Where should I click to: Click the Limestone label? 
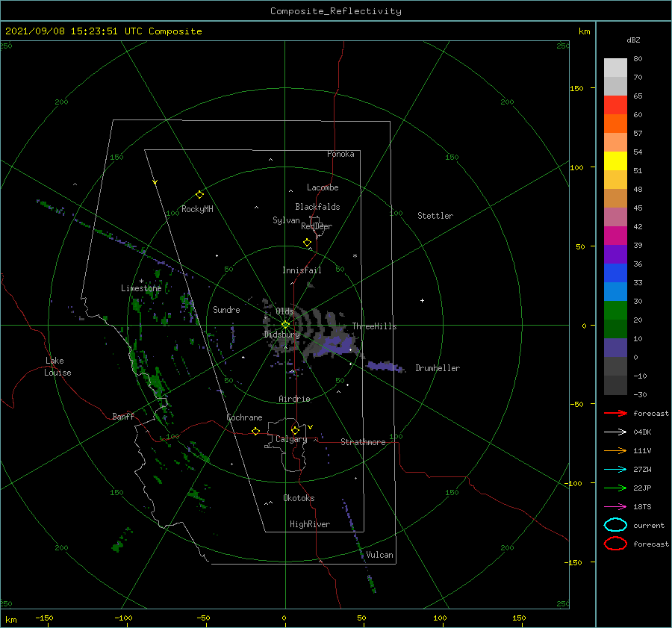[x=141, y=288]
